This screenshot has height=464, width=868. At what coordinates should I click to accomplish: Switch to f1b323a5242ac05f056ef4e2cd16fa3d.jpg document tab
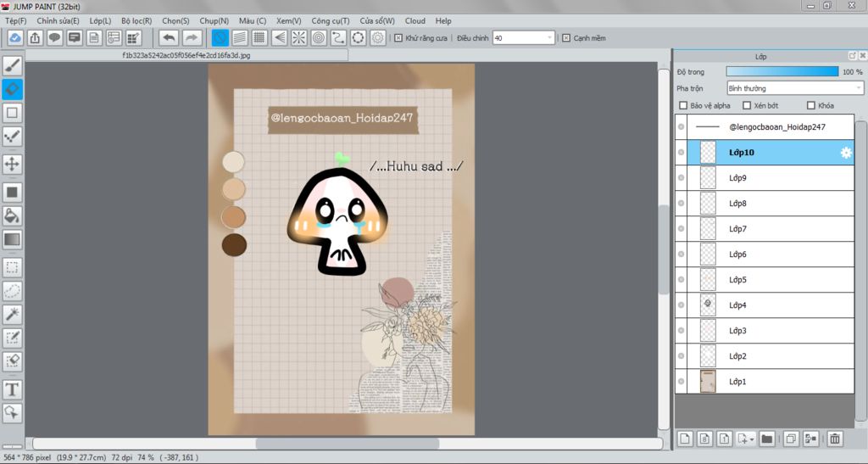pos(186,55)
